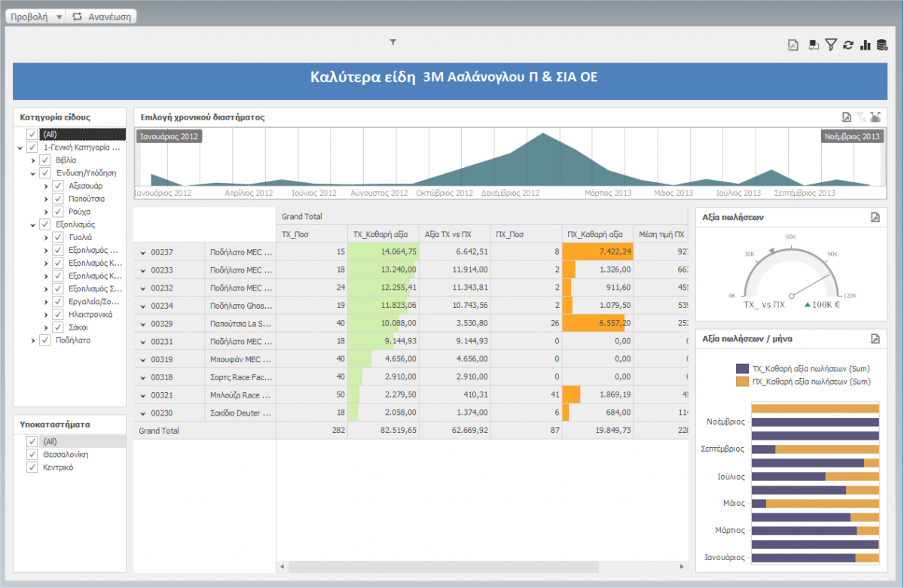Collapse the Εξοπλισμός tree node
904x588 pixels.
33,224
